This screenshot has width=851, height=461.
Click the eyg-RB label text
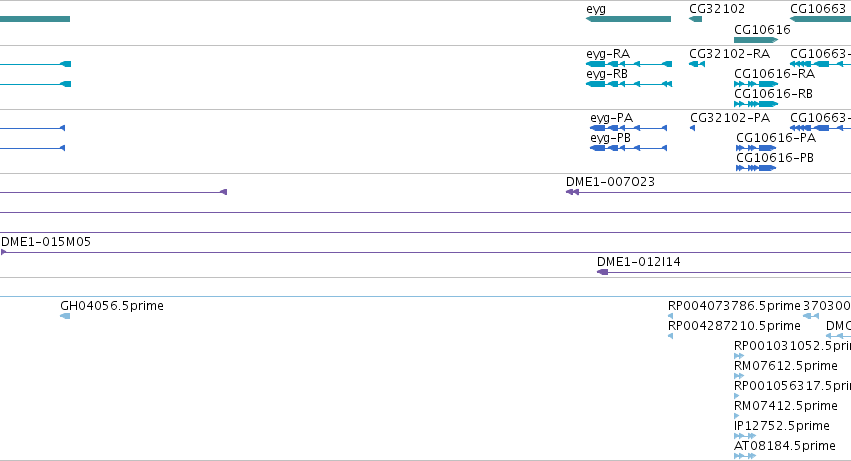point(607,74)
